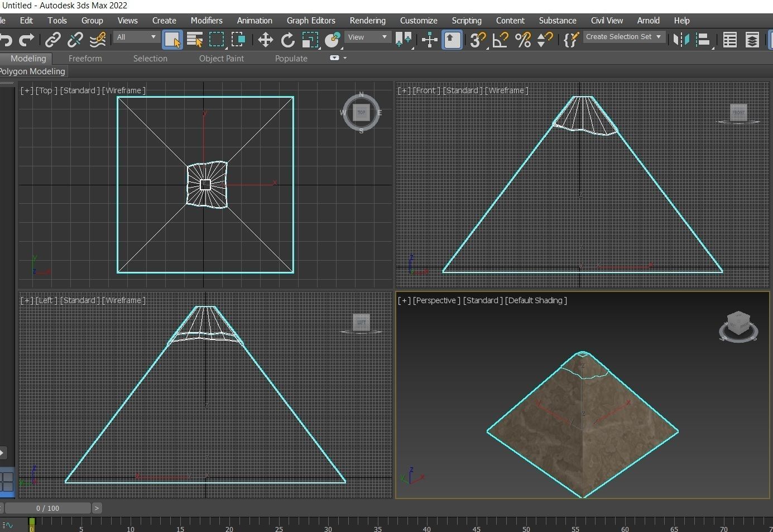Open the Top viewport [+] menu
Viewport: 773px width, 532px height.
[x=27, y=90]
